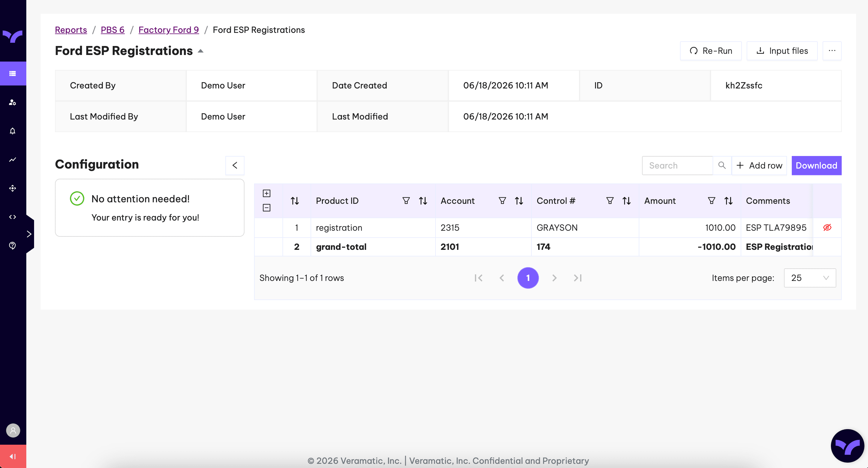Select amount cell -1010.00
868x468 pixels.
[690, 247]
